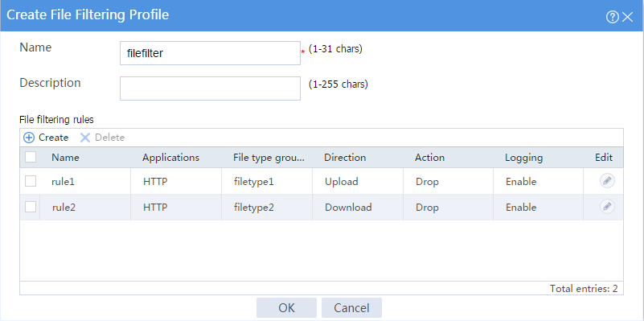Sort by Direction column header

click(x=345, y=158)
